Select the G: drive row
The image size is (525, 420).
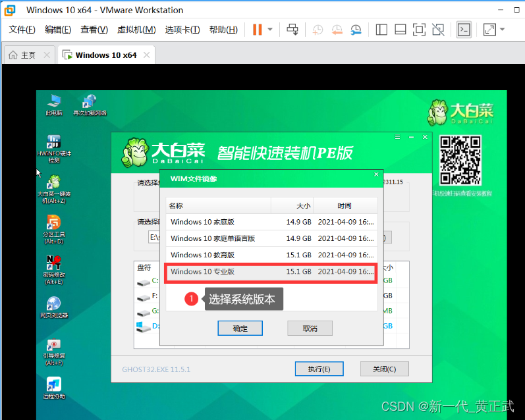[148, 311]
